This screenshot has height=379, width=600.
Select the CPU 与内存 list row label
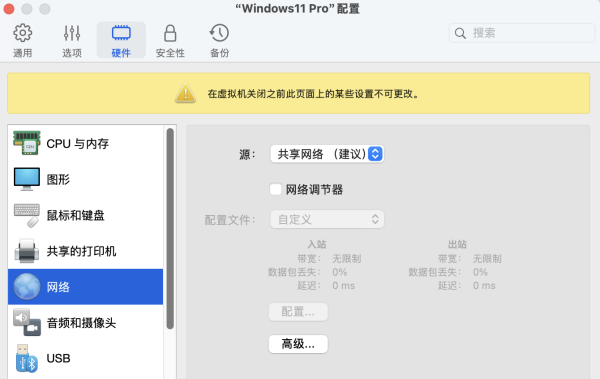click(x=78, y=144)
